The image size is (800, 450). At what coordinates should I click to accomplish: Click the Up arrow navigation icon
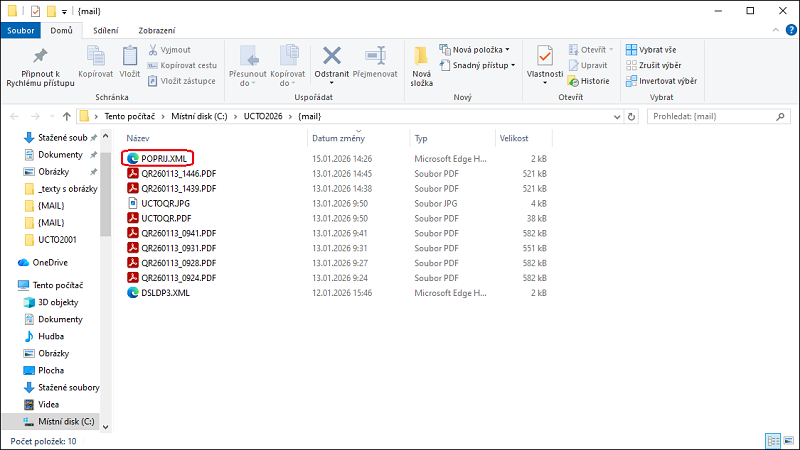click(x=66, y=116)
